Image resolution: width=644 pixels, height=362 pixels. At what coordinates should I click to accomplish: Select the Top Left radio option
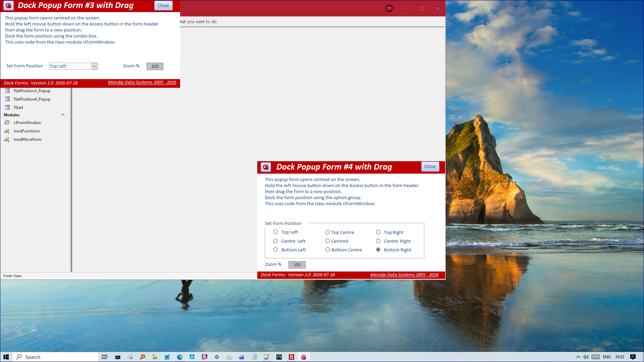(x=275, y=232)
